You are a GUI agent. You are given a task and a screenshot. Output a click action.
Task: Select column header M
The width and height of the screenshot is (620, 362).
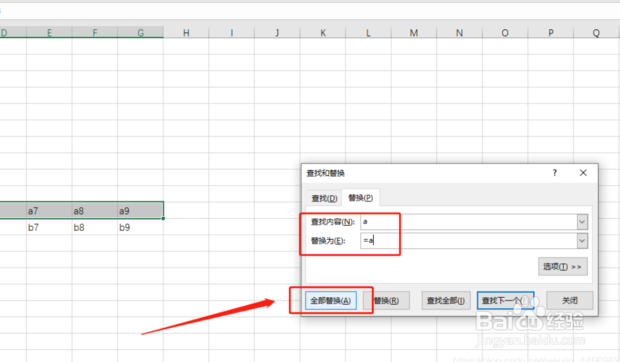pos(414,32)
